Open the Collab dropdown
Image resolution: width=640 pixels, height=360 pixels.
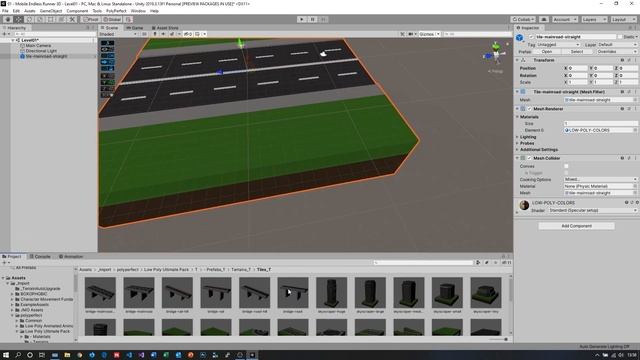tap(523, 19)
